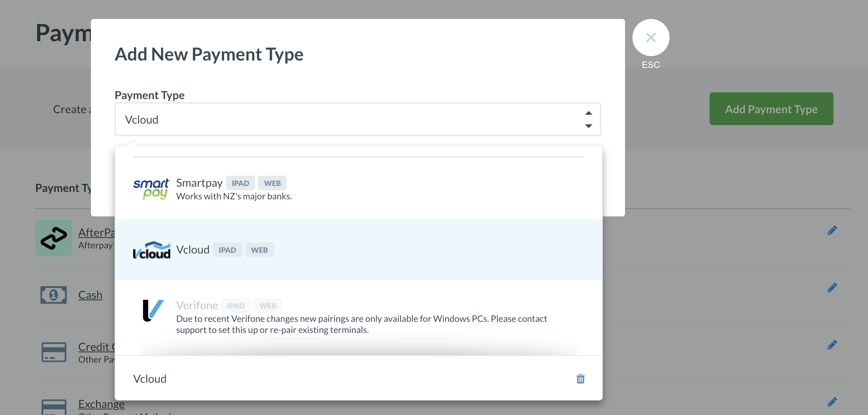The height and width of the screenshot is (415, 868).
Task: Click the Verifone logo icon
Action: click(x=153, y=310)
